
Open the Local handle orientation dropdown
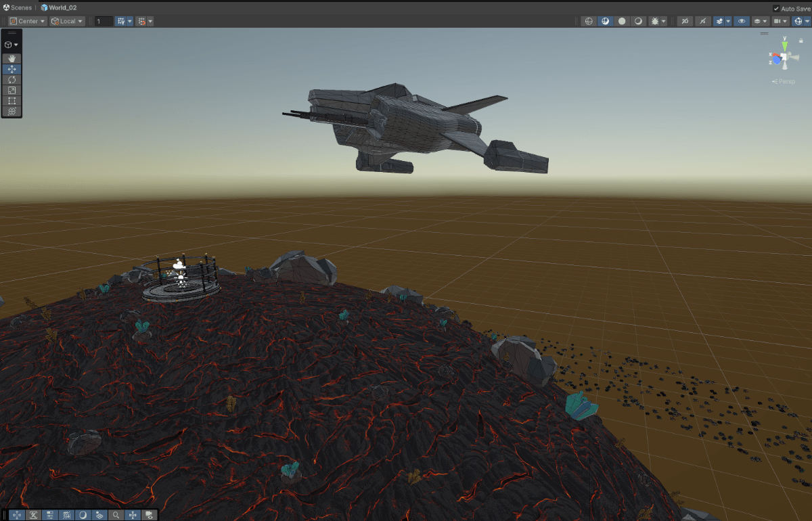click(x=66, y=21)
